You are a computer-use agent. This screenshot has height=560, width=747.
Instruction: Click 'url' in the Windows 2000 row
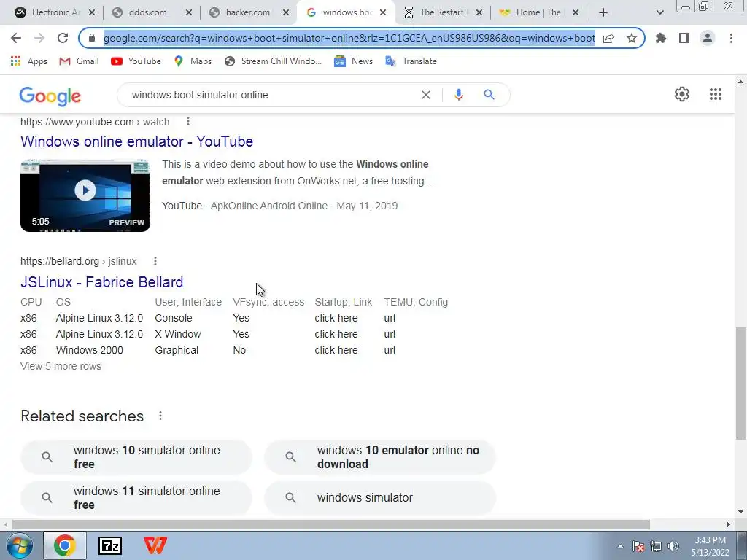(x=390, y=350)
